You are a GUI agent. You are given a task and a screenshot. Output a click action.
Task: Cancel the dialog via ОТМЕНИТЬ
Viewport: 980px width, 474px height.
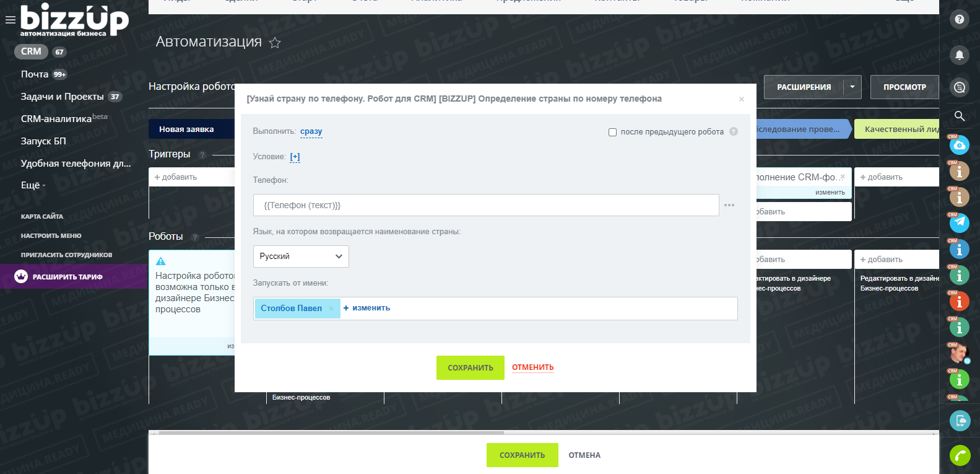[533, 367]
